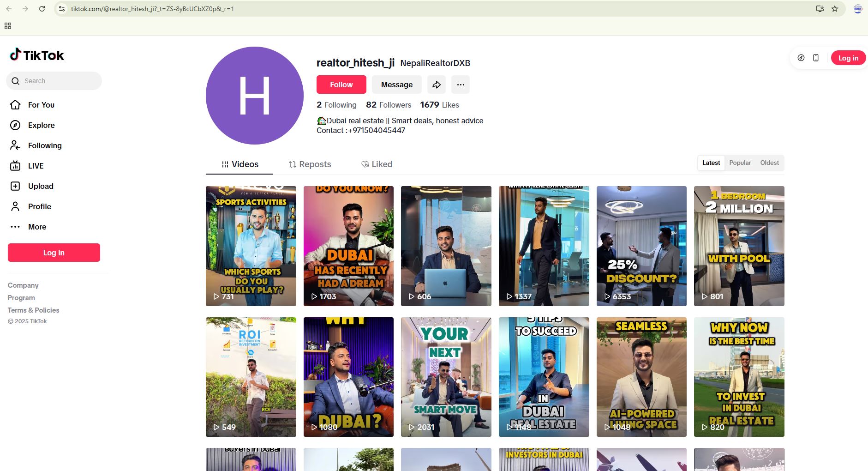Open the 82 Followers count
The image size is (868, 471).
(389, 105)
